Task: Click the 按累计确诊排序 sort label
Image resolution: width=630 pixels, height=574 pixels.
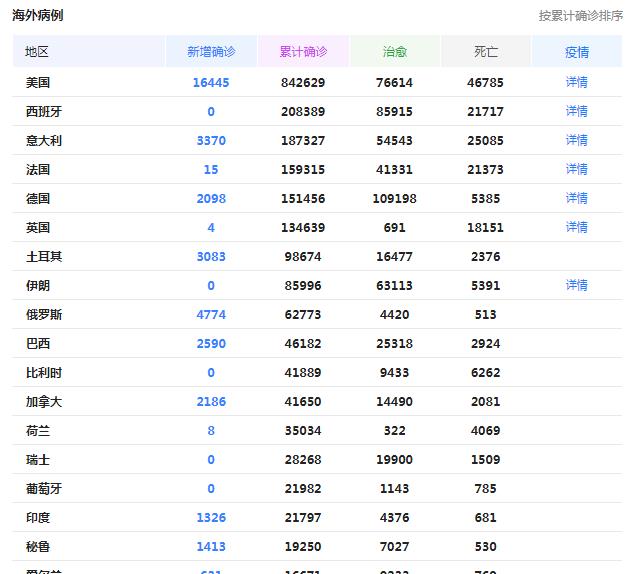Action: coord(580,16)
